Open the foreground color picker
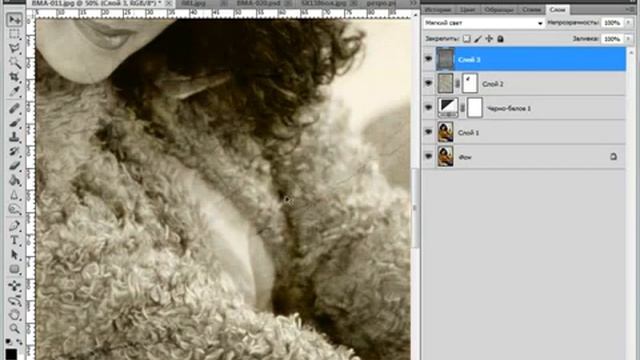Screen dimensions: 640x360 pyautogui.click(x=11, y=354)
